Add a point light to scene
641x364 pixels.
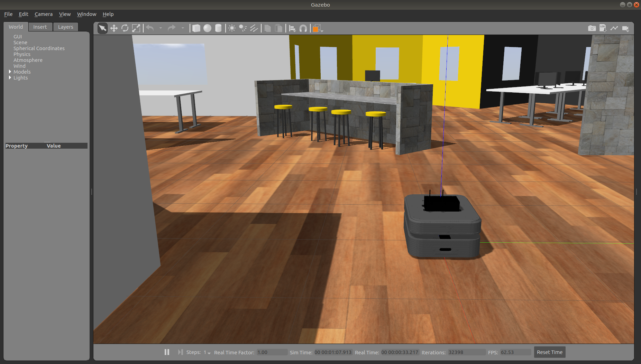point(232,28)
